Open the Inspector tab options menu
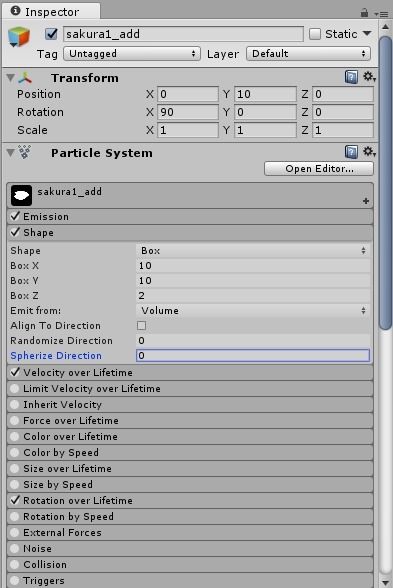The width and height of the screenshot is (393, 588). [381, 14]
